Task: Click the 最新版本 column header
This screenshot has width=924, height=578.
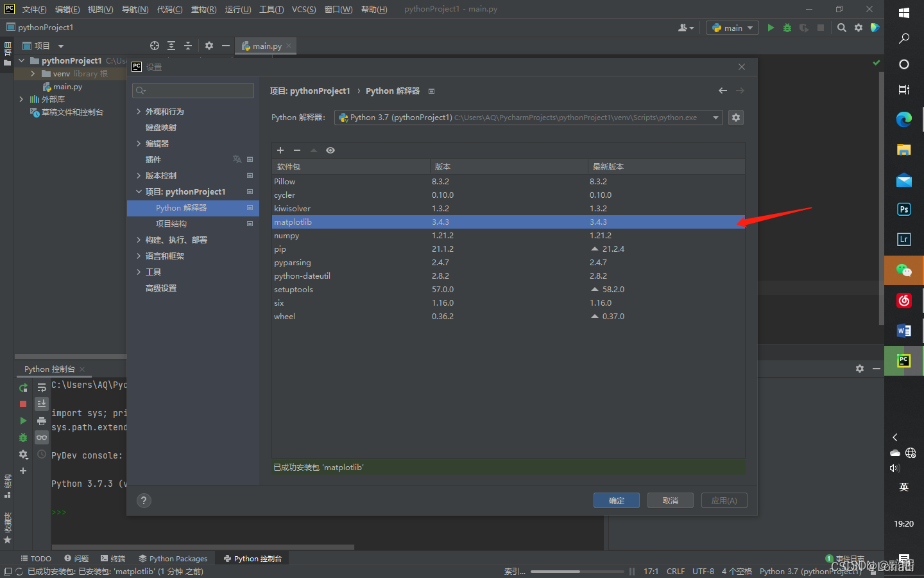Action: 666,166
